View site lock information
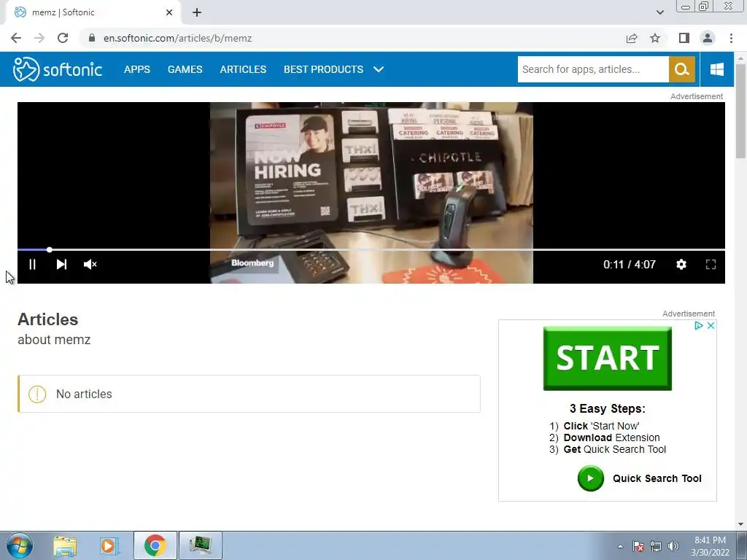The image size is (747, 560). click(92, 38)
